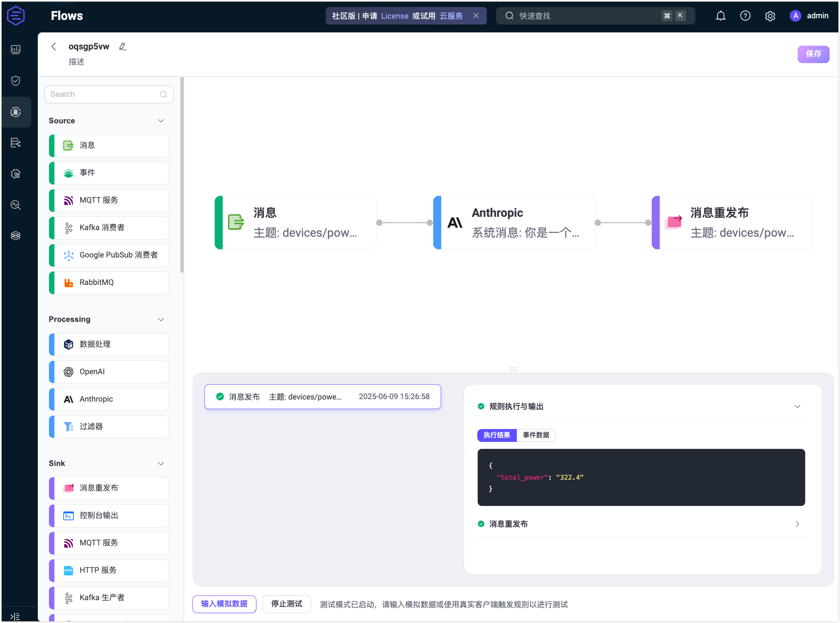Click the 保存 button
The image size is (840, 623).
coord(813,54)
